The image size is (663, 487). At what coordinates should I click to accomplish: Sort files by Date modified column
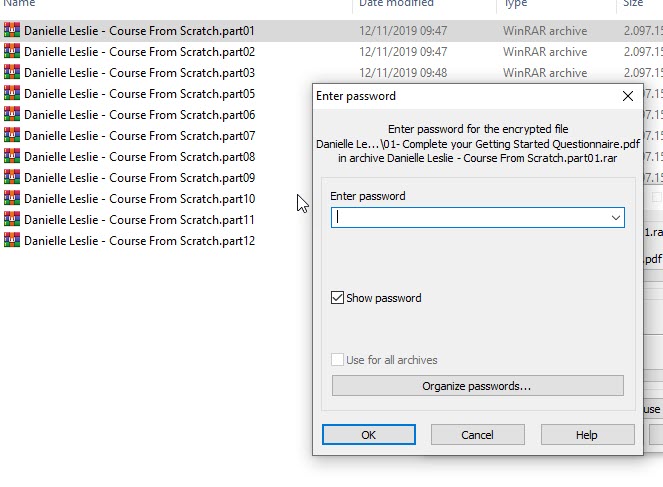396,3
